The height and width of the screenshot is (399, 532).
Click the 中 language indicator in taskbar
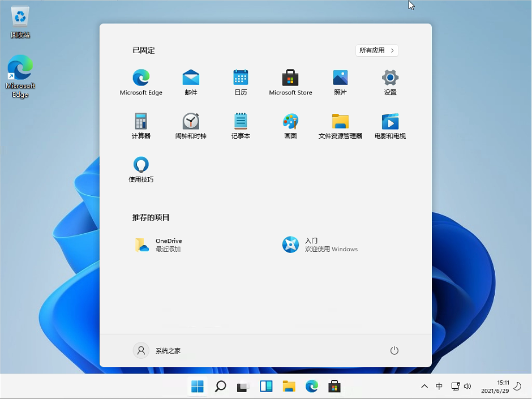pos(439,386)
